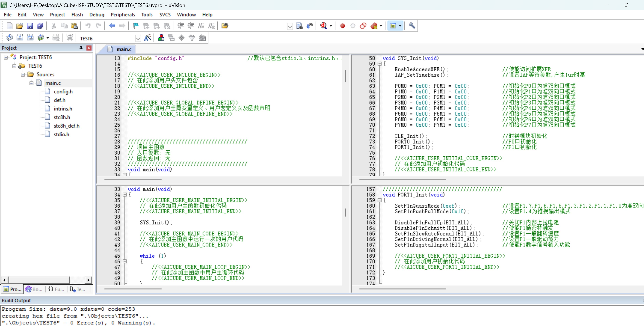Click project tree horizontal scroll right arrow
Viewport: 644px width, 326px height.
pos(88,280)
